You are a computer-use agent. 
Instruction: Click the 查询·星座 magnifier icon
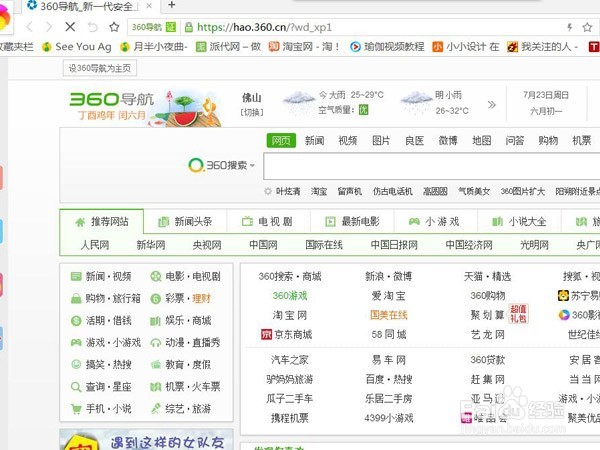click(76, 386)
